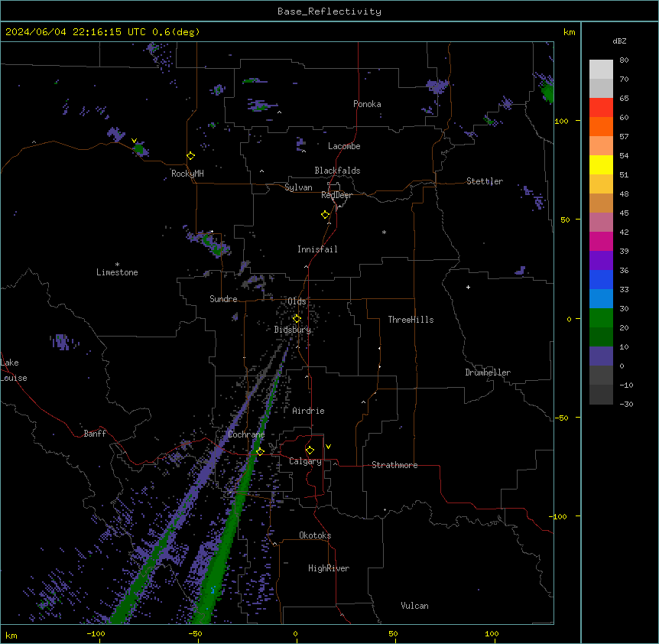Click the HighRiver town label
Image resolution: width=659 pixels, height=644 pixels.
click(x=329, y=568)
